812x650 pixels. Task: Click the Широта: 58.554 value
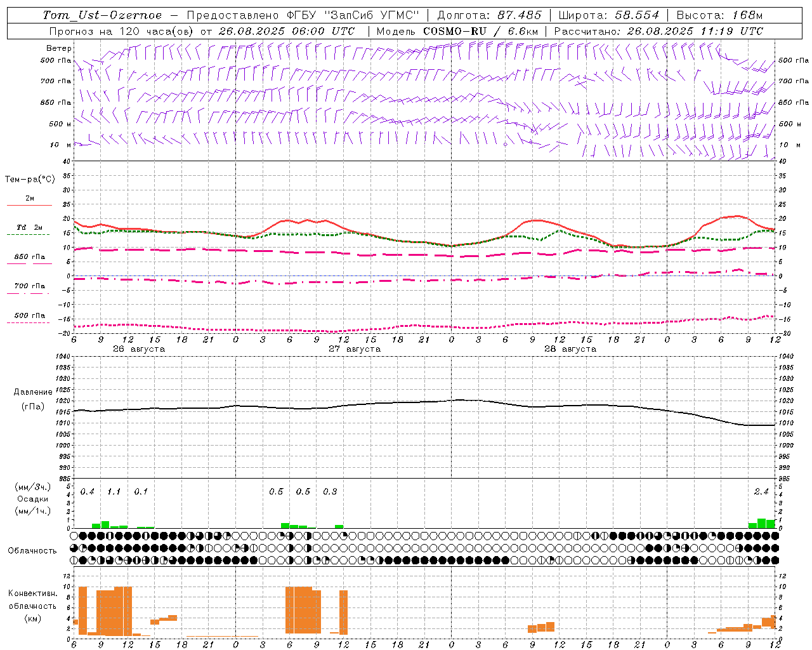[x=609, y=15]
